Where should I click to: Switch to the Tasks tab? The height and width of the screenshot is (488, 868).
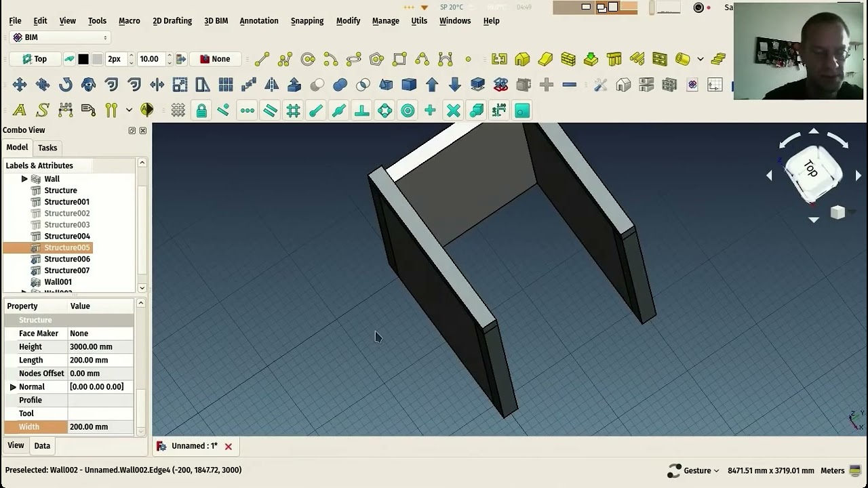point(47,148)
